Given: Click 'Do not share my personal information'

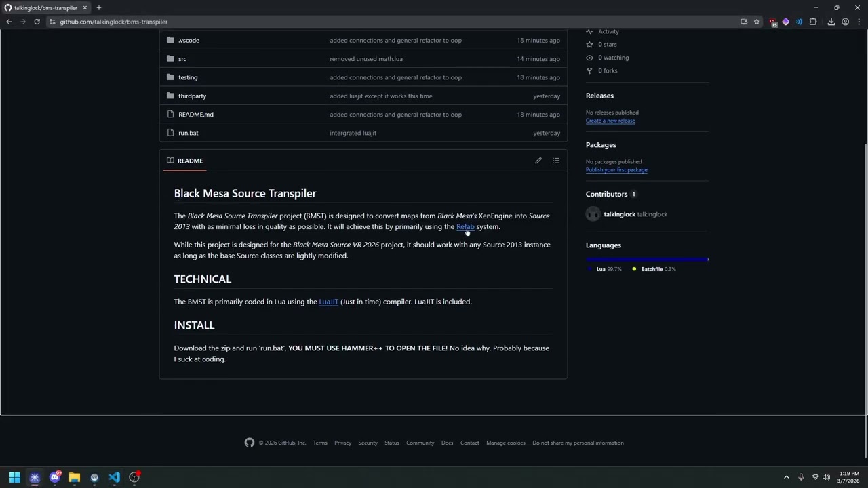Looking at the screenshot, I should 578,443.
